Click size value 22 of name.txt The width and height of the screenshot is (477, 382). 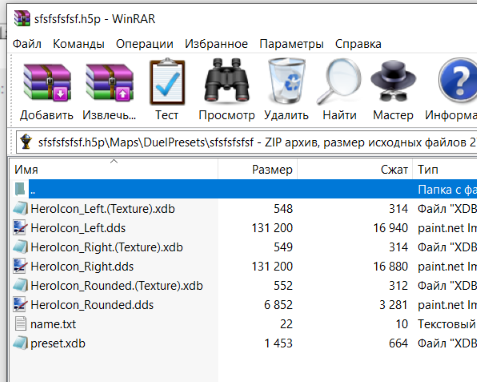pos(286,324)
